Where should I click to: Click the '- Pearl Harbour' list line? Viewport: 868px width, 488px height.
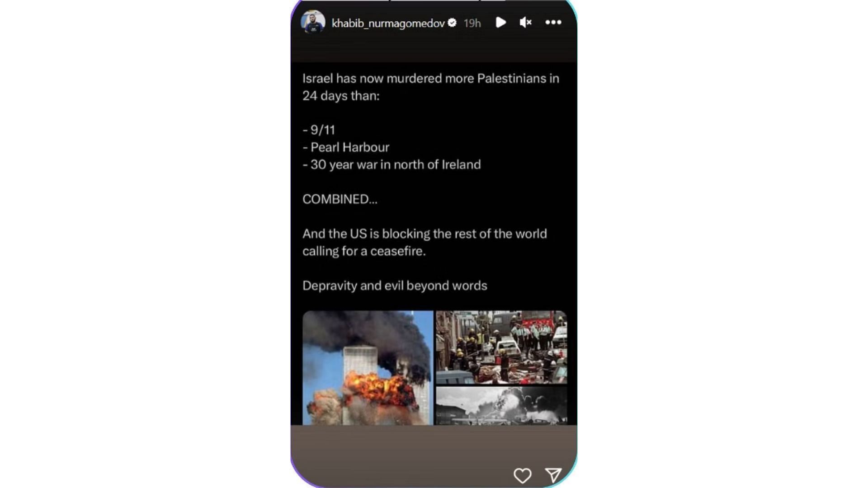[x=346, y=147]
